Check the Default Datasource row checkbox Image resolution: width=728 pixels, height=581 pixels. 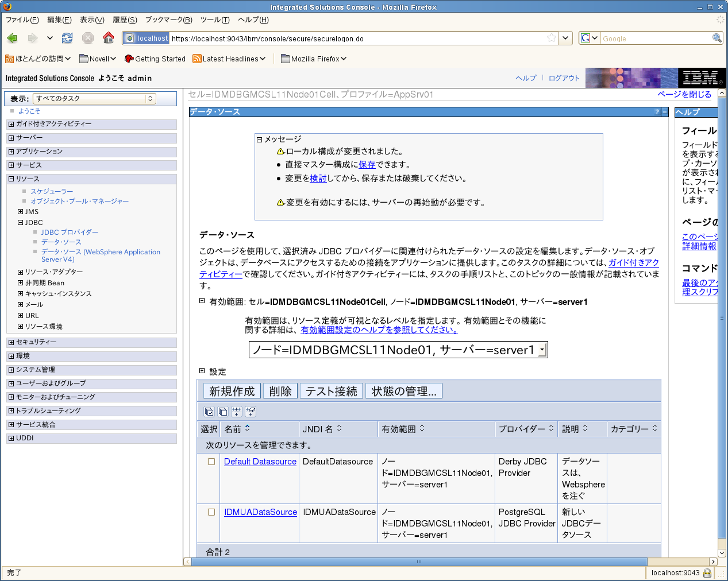pyautogui.click(x=211, y=462)
